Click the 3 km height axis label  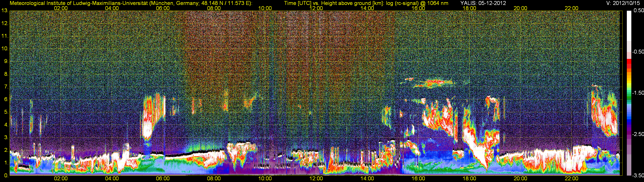[6, 137]
